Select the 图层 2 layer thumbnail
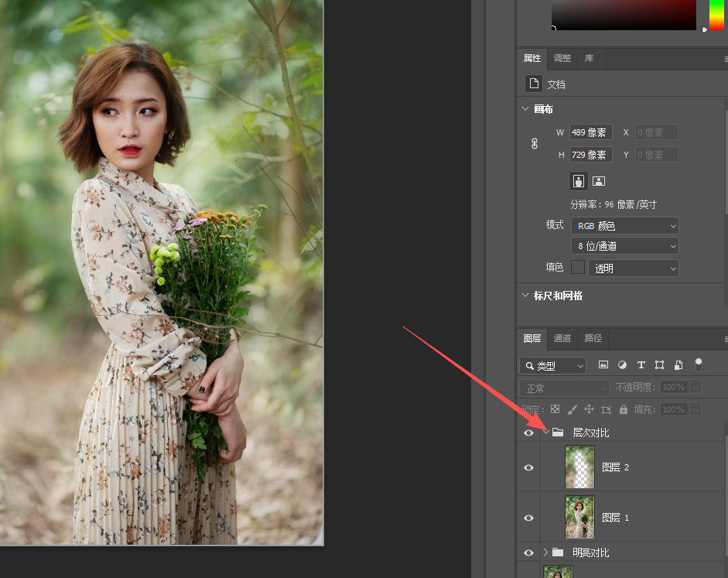Screen dimensions: 728x578 pyautogui.click(x=579, y=467)
